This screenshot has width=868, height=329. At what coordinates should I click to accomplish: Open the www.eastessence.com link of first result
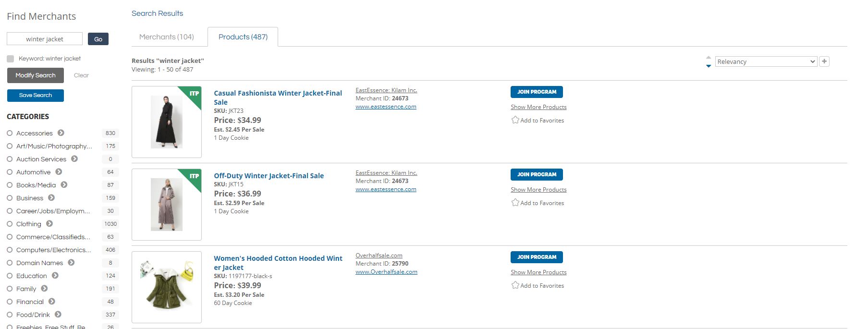[x=386, y=107]
